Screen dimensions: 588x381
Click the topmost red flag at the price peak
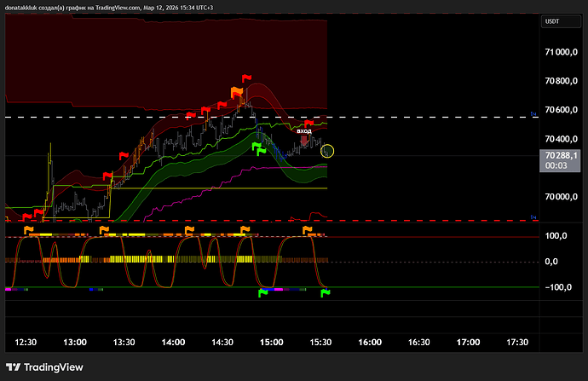tap(247, 78)
